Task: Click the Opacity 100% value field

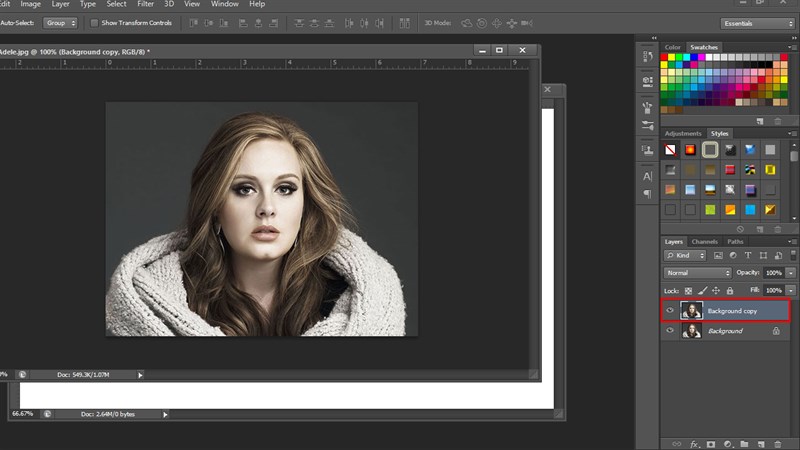Action: coord(774,273)
